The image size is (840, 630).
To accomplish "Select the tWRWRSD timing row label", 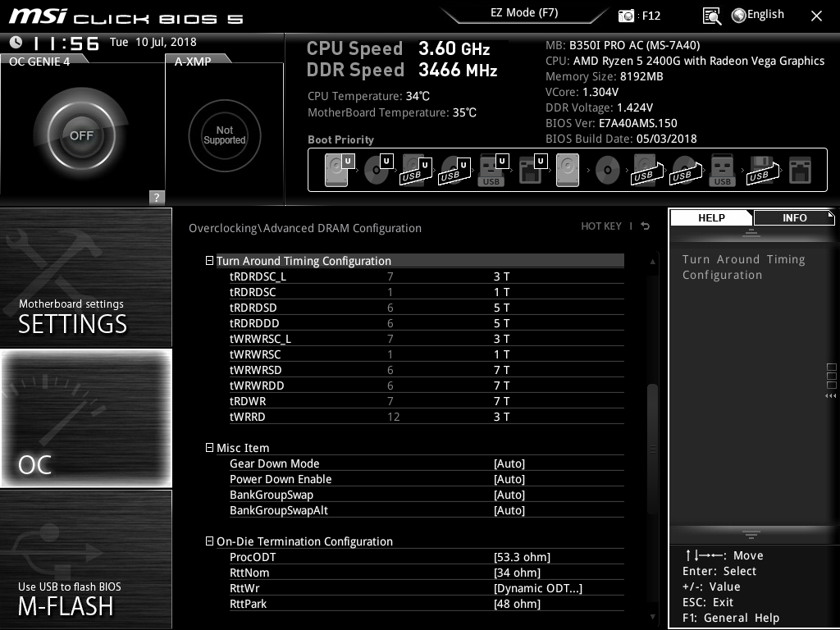I will tap(256, 370).
